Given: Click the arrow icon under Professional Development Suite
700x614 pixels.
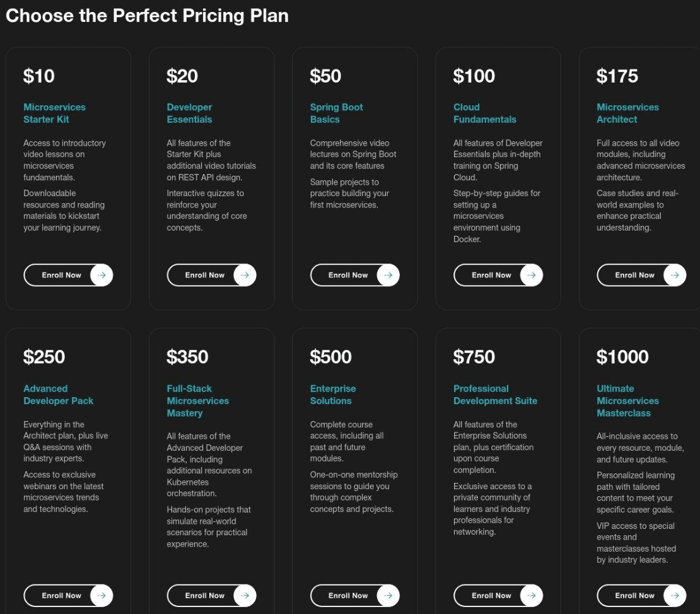Looking at the screenshot, I should (532, 595).
